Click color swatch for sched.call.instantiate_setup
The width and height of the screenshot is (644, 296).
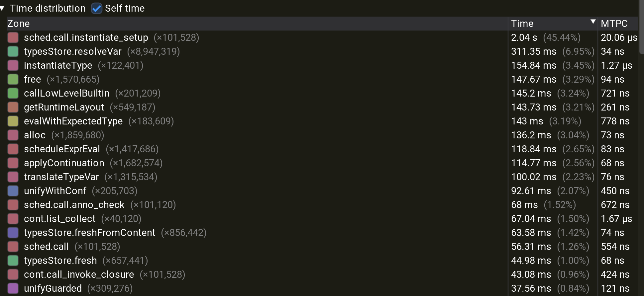point(13,37)
